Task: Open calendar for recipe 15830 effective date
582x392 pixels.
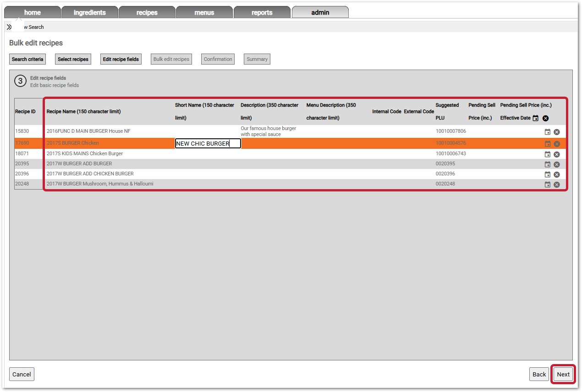Action: [x=547, y=132]
